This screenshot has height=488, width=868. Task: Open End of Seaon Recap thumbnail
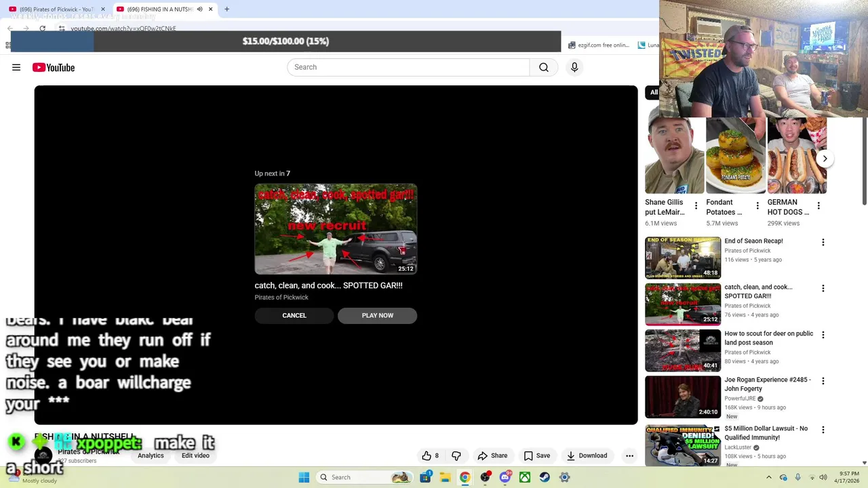point(683,258)
